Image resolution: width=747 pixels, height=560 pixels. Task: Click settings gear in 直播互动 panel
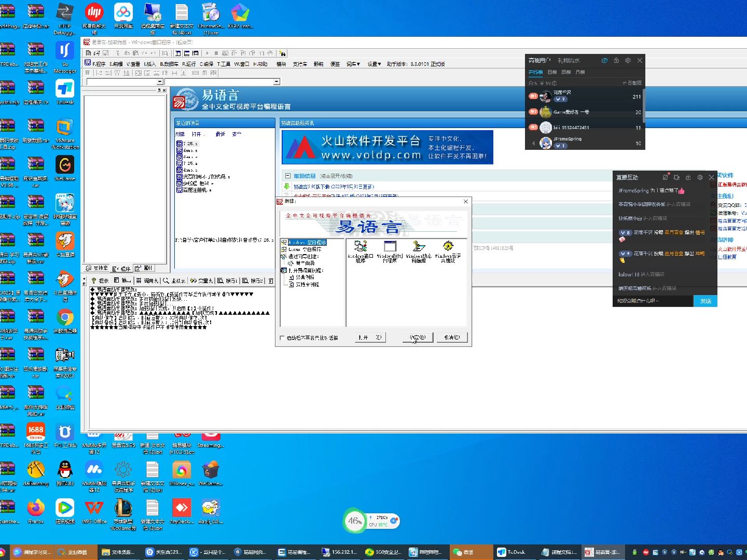click(x=700, y=177)
